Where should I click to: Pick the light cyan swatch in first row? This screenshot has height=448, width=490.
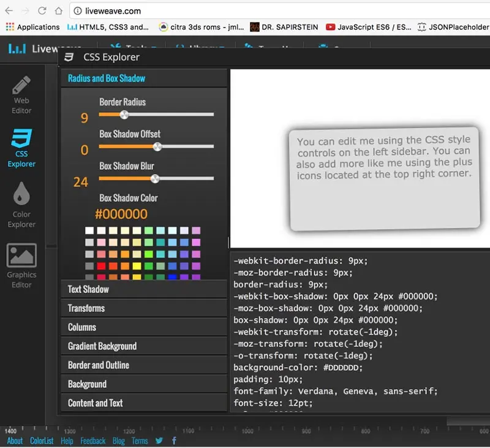172,230
